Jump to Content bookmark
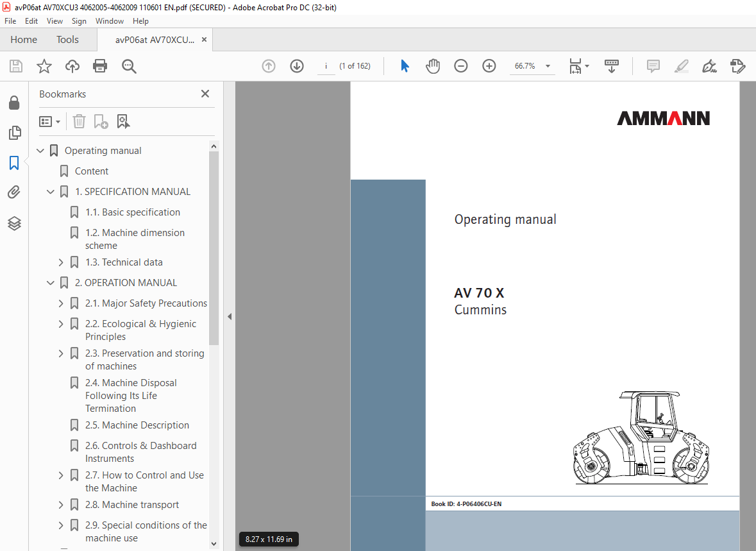Viewport: 756px width, 551px height. pos(92,171)
